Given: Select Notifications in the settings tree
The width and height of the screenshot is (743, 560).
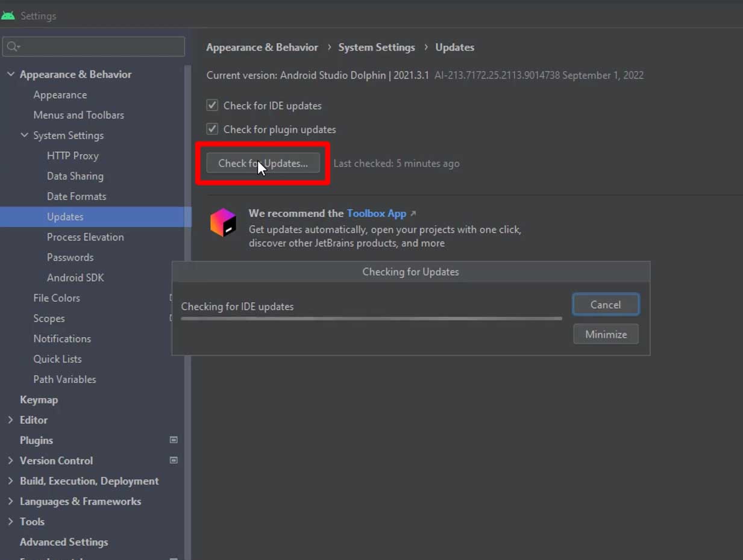Looking at the screenshot, I should click(62, 339).
